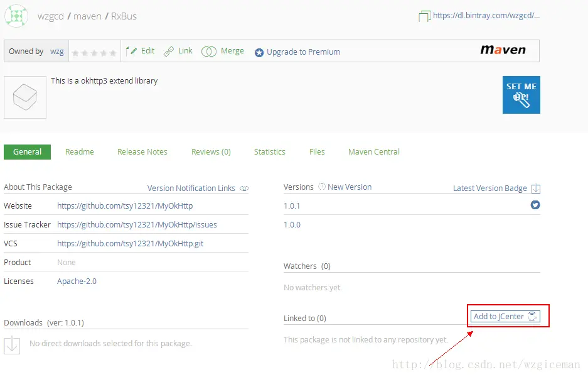Click the wzg owner link

click(57, 51)
